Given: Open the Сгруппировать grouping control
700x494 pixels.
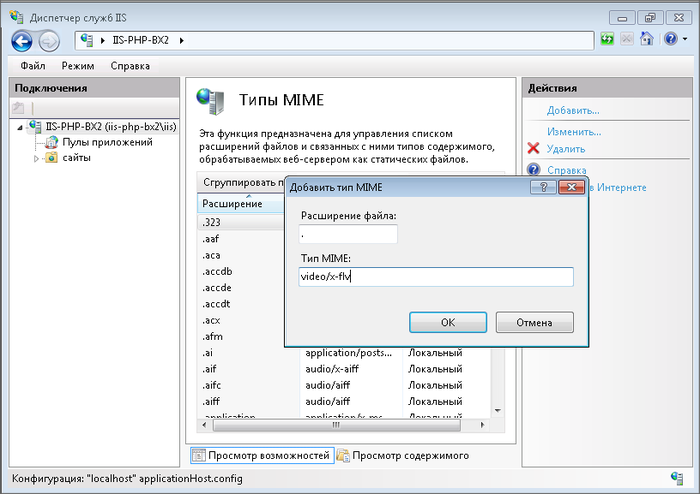Looking at the screenshot, I should click(244, 182).
